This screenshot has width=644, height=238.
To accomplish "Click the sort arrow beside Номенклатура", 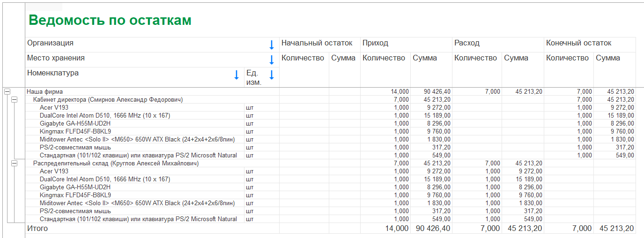I will [237, 75].
